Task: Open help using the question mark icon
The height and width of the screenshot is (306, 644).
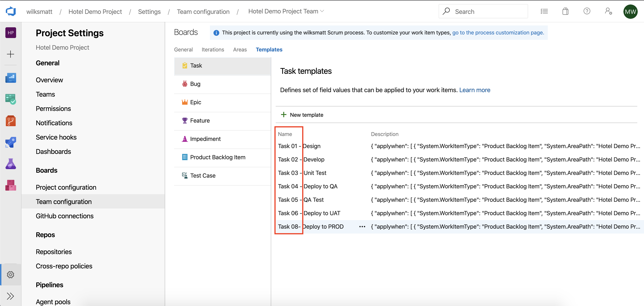Action: (x=587, y=11)
